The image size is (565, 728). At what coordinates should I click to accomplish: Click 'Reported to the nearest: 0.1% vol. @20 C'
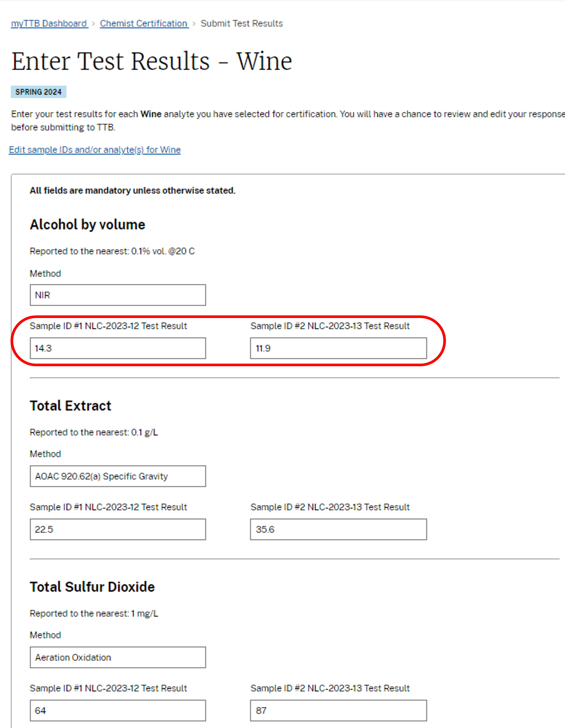point(112,251)
